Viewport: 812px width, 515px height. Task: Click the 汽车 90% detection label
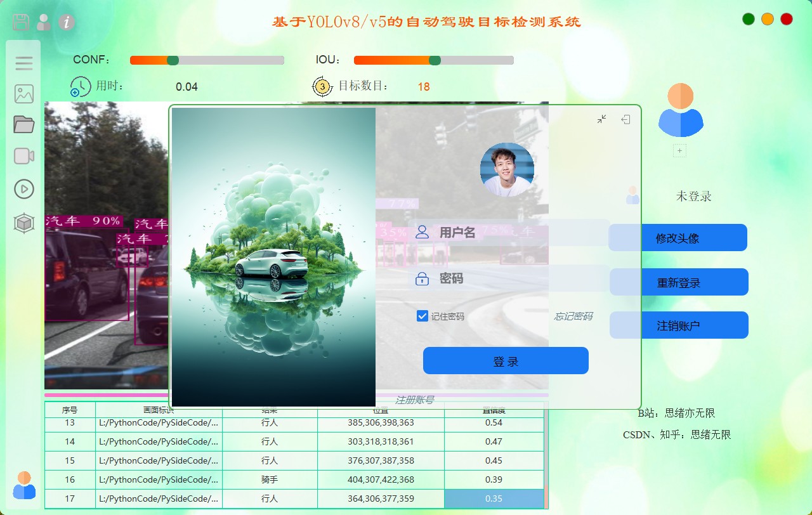pyautogui.click(x=83, y=221)
